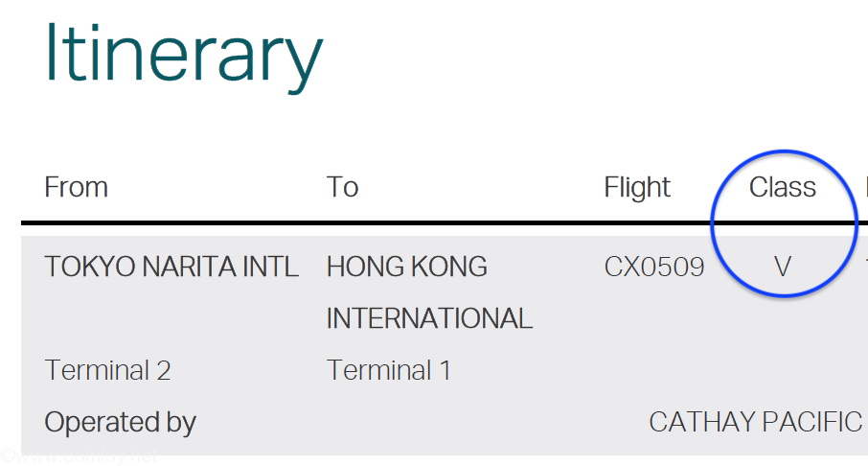Click the watermark text at bottom left
The height and width of the screenshot is (466, 868).
pos(79,456)
